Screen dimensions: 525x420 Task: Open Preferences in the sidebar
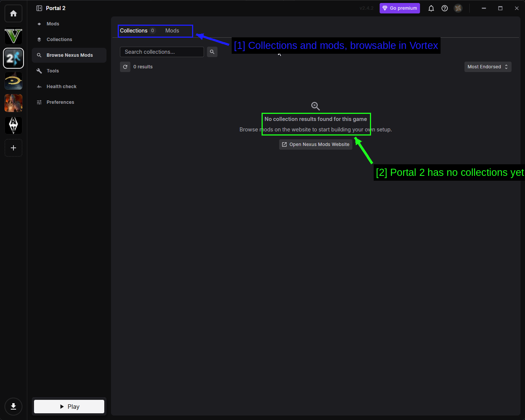69,102
